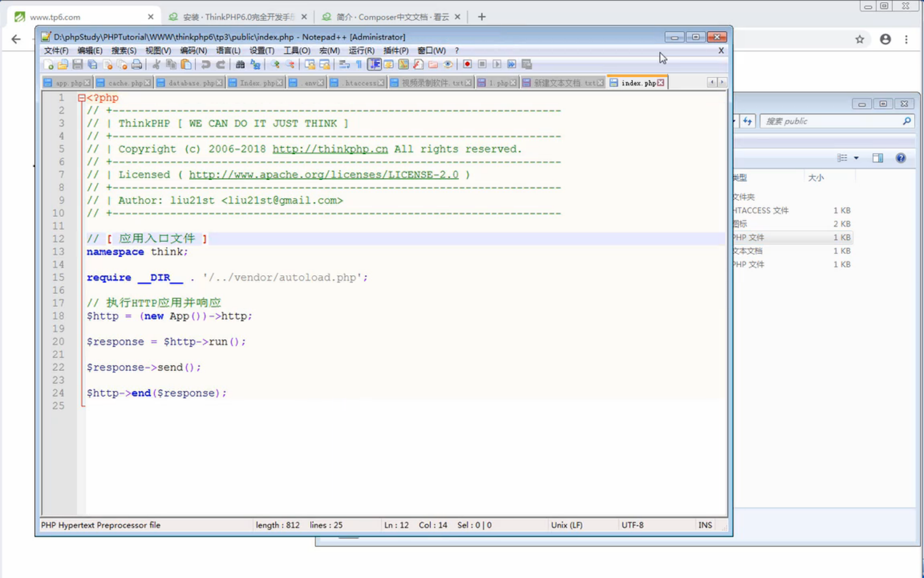Click the UTF-8 encoding status bar entry
Screen dimensions: 924x578
632,525
